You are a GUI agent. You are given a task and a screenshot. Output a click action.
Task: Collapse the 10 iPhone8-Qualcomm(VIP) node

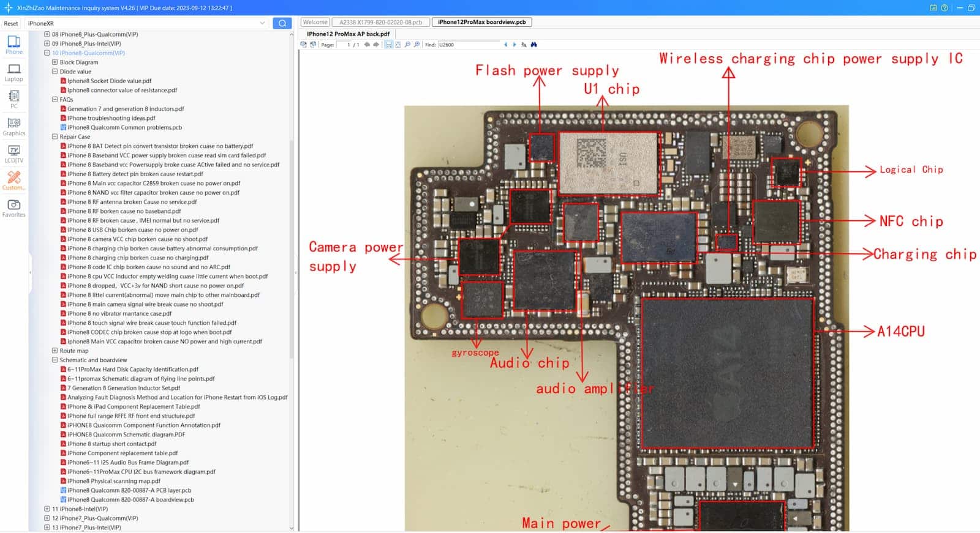pos(47,53)
